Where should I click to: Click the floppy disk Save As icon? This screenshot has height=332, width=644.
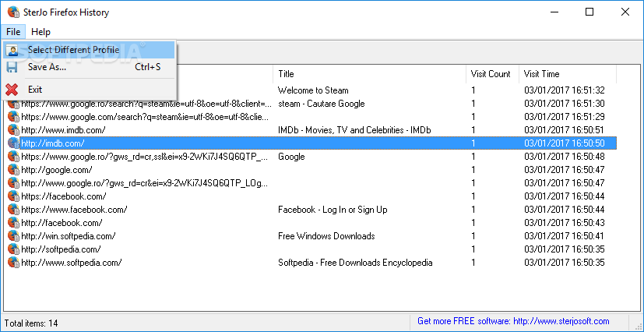coord(12,67)
